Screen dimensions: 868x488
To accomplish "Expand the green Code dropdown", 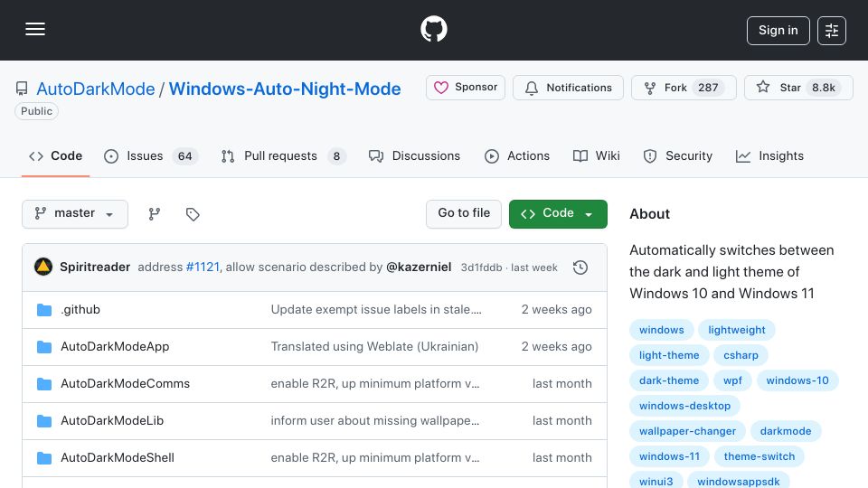I will pos(558,213).
